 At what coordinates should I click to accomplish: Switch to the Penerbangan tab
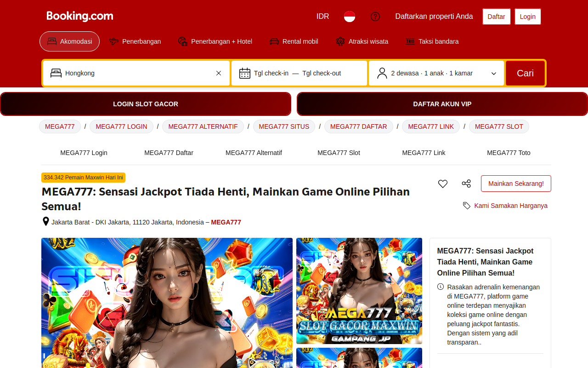click(x=135, y=41)
